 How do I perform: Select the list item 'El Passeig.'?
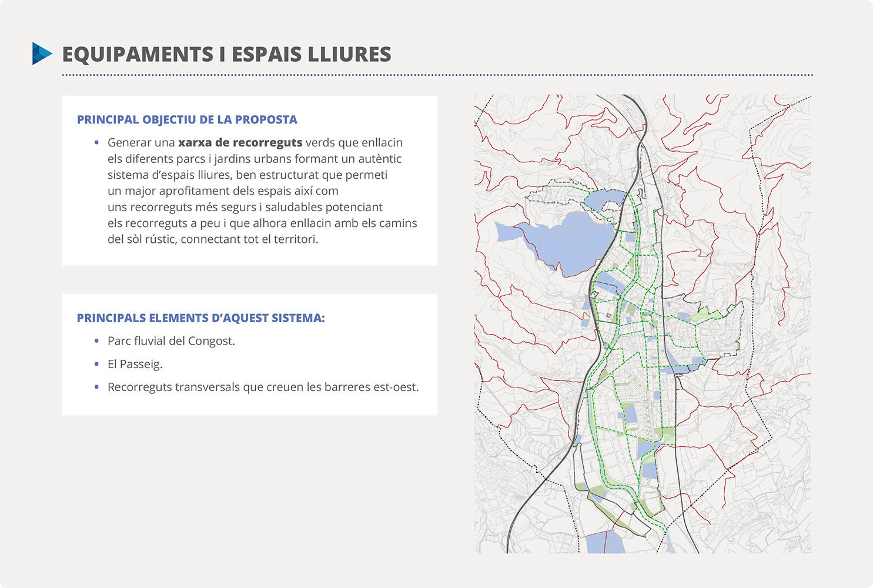135,364
